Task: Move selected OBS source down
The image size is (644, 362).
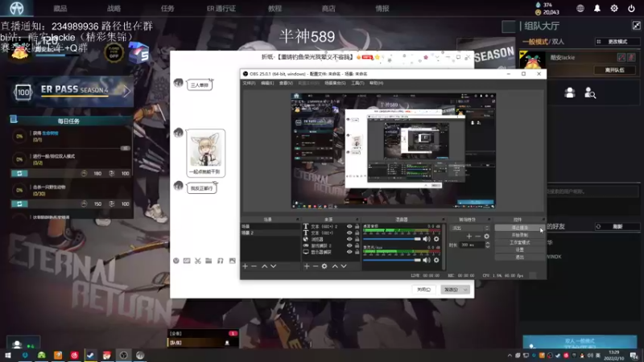Action: coord(344,266)
